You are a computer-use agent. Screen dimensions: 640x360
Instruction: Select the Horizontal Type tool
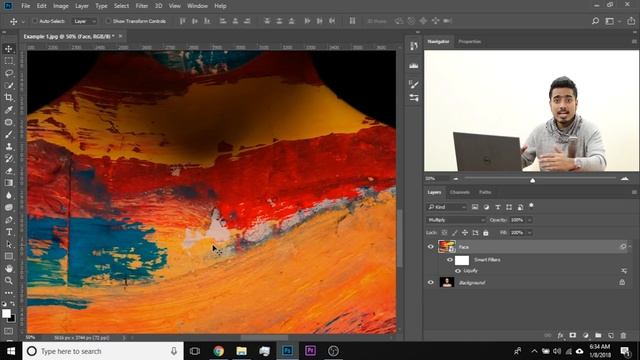[9, 232]
